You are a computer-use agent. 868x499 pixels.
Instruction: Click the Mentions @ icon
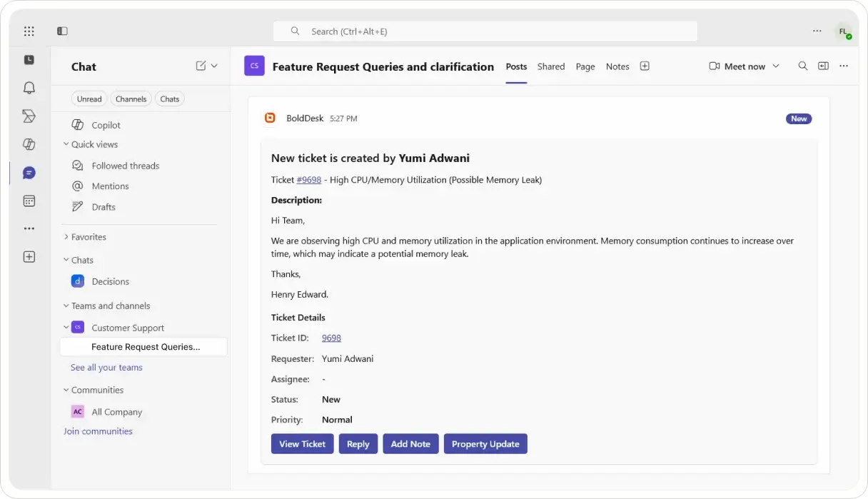78,186
